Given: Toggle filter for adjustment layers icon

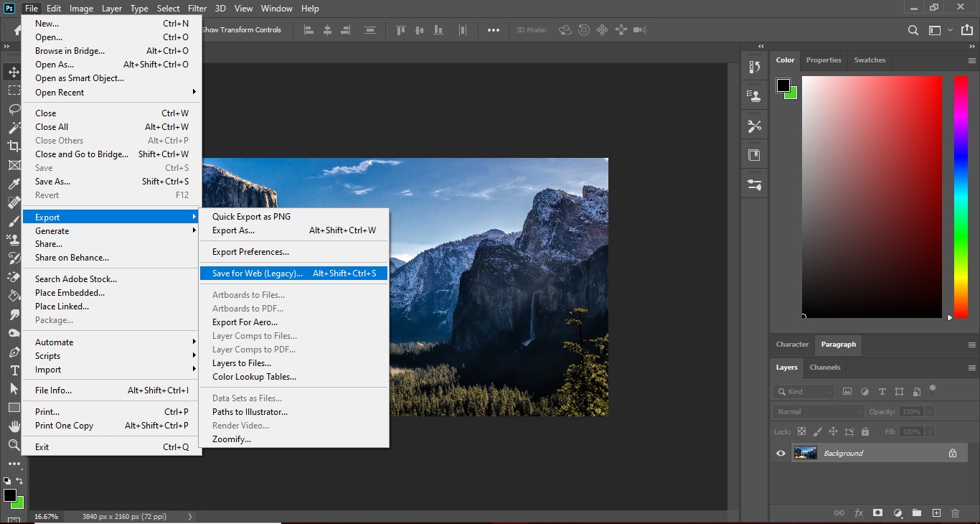Looking at the screenshot, I should (x=864, y=391).
